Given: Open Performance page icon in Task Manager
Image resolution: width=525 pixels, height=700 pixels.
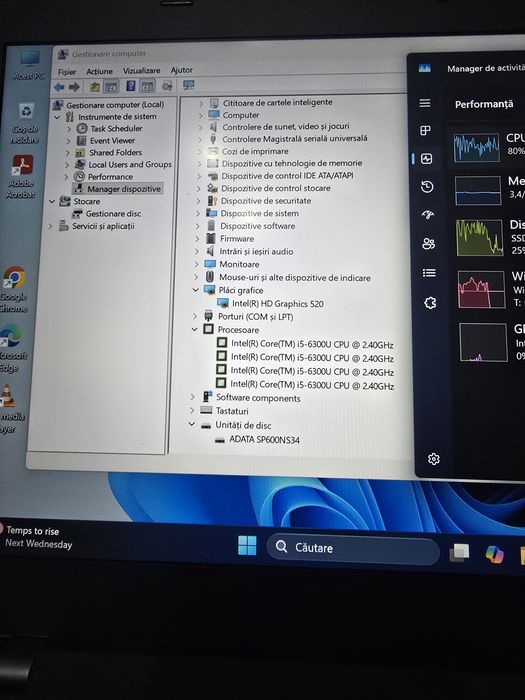Looking at the screenshot, I should pos(426,158).
